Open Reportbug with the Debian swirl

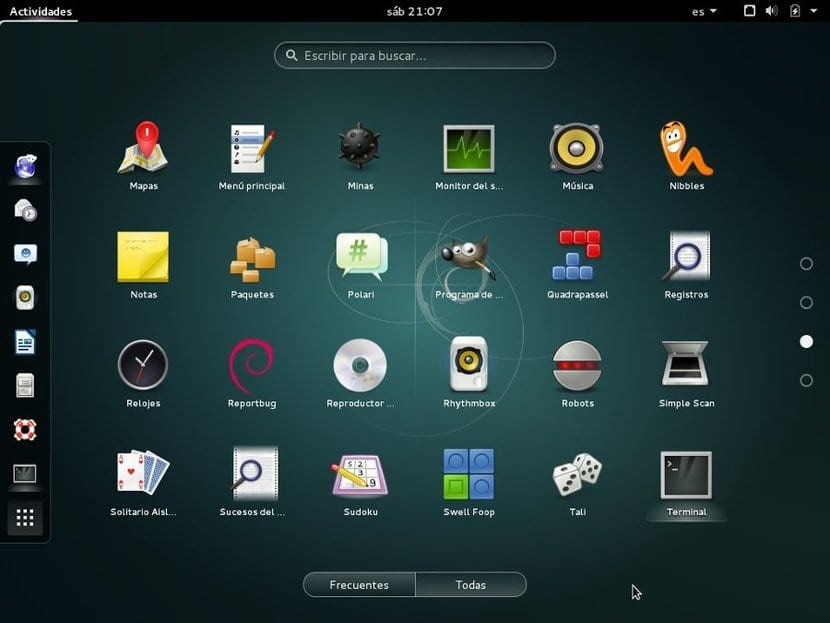pyautogui.click(x=251, y=366)
